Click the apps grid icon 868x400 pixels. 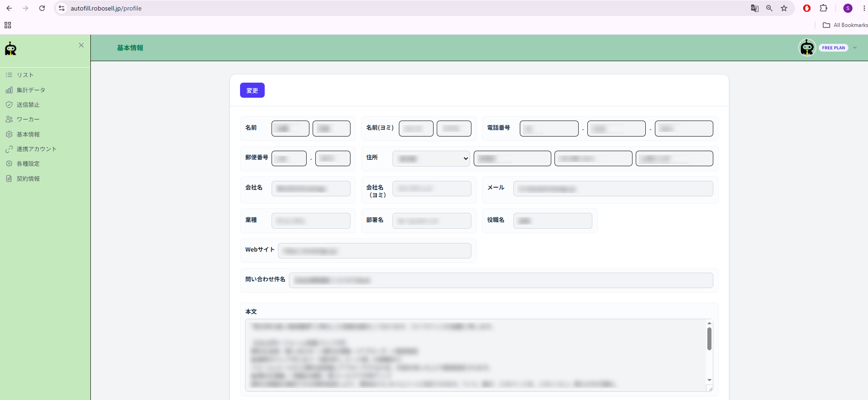[x=8, y=25]
